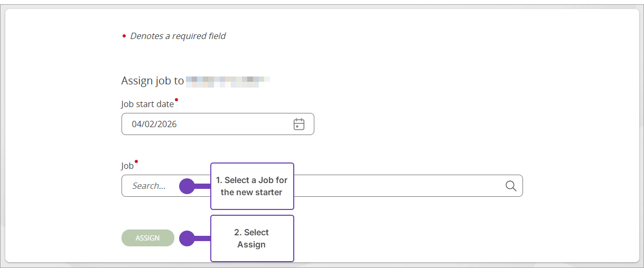
Task: Click the 'Job' field label
Action: tap(127, 166)
